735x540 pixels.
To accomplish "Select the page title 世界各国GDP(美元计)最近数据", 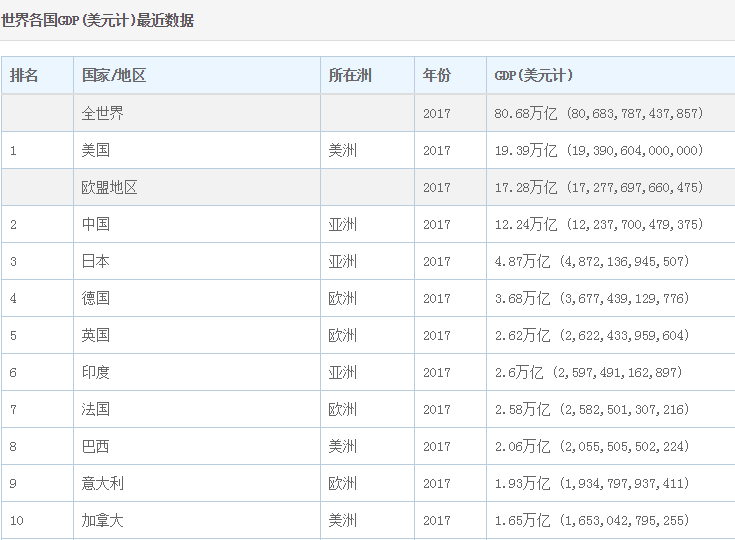I will [97, 20].
